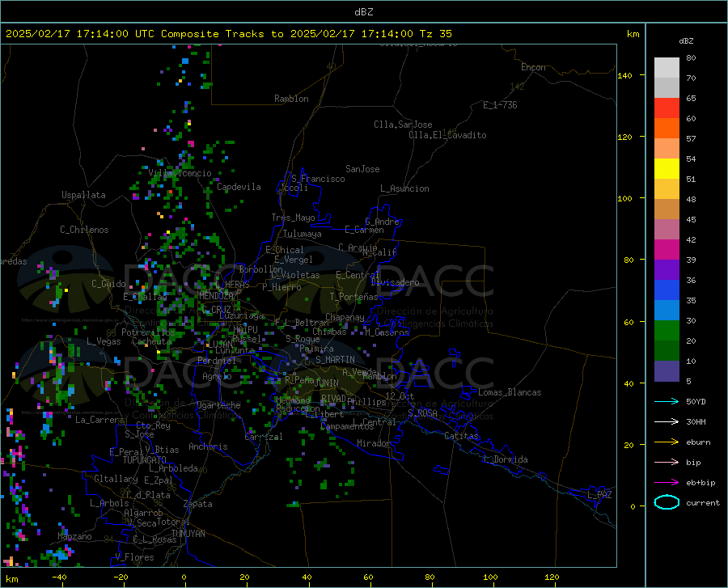Select the blue 35 dBZ color swatch

point(667,290)
